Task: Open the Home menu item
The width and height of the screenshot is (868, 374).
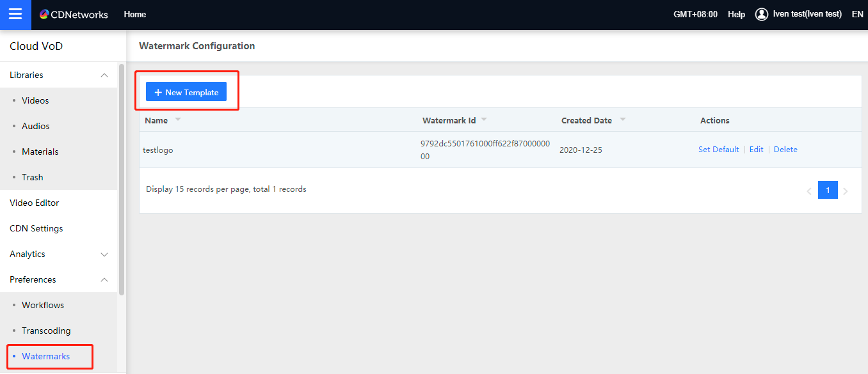Action: (x=135, y=15)
